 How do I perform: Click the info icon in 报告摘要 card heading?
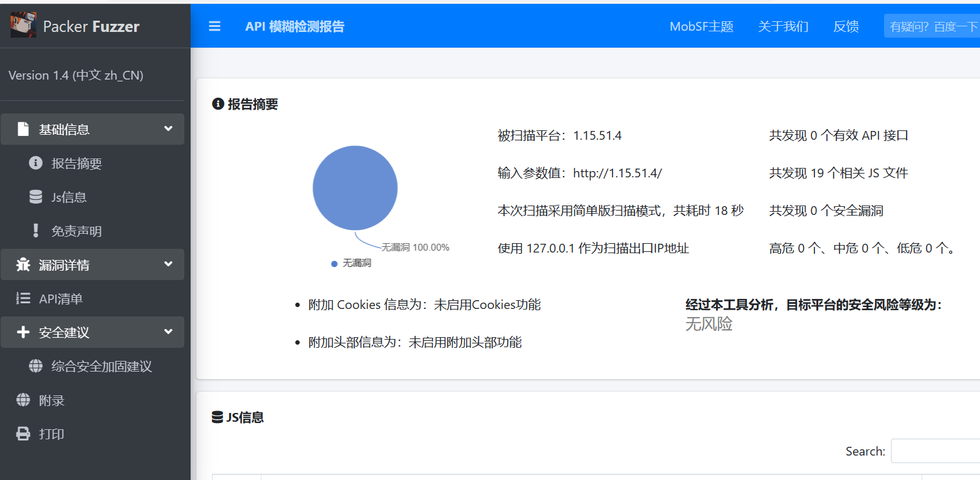[x=218, y=104]
